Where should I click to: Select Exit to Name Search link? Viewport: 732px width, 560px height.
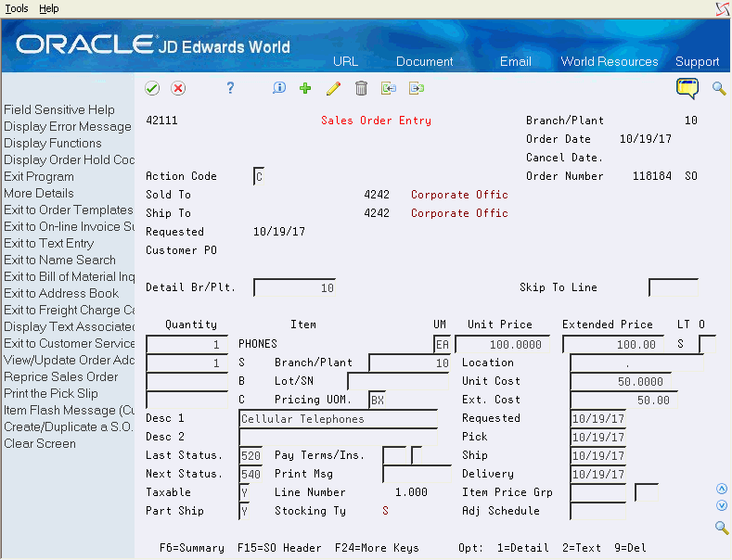pyautogui.click(x=59, y=260)
